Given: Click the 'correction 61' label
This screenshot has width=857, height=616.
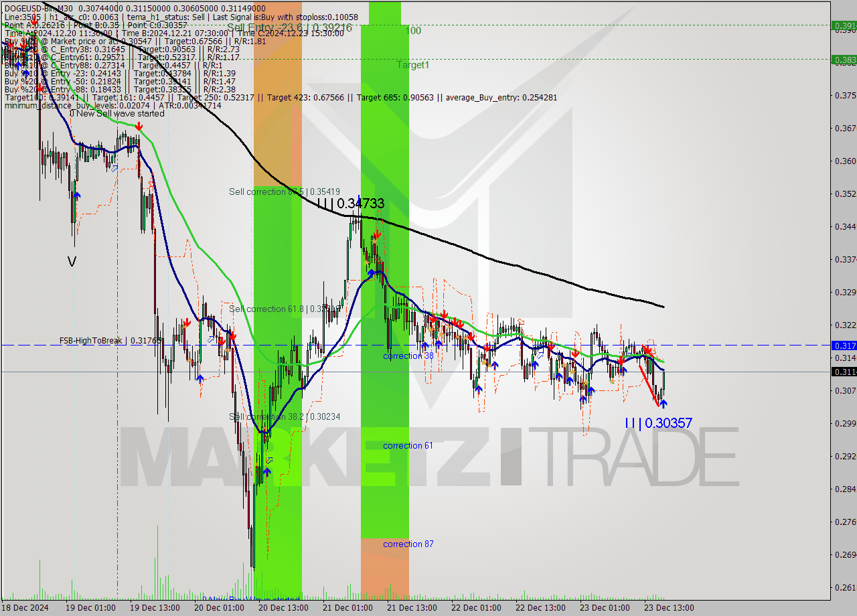Looking at the screenshot, I should (408, 445).
